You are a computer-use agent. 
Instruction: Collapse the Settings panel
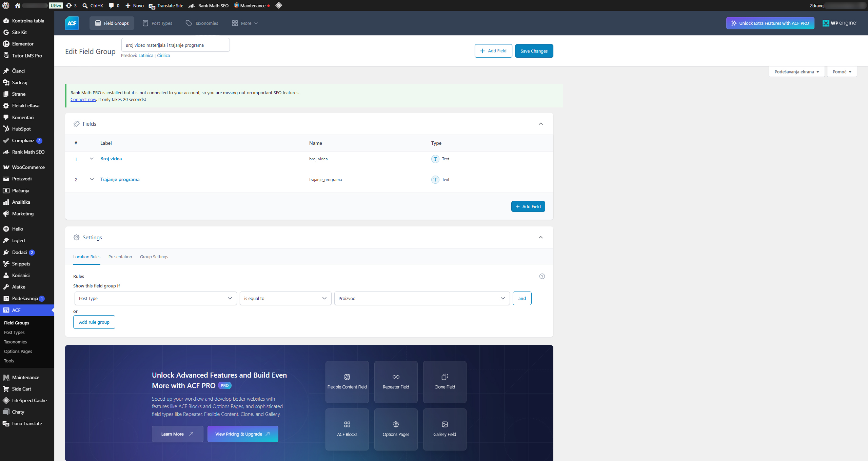541,237
